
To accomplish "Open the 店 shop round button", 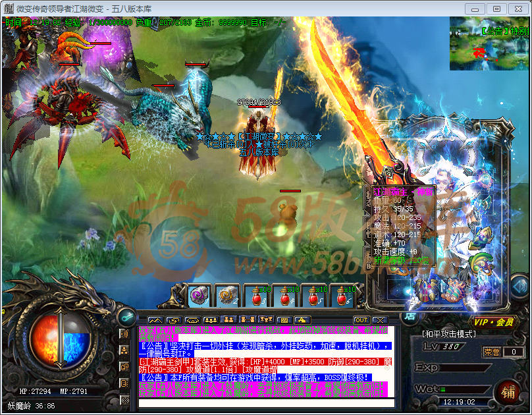I will (x=410, y=316).
